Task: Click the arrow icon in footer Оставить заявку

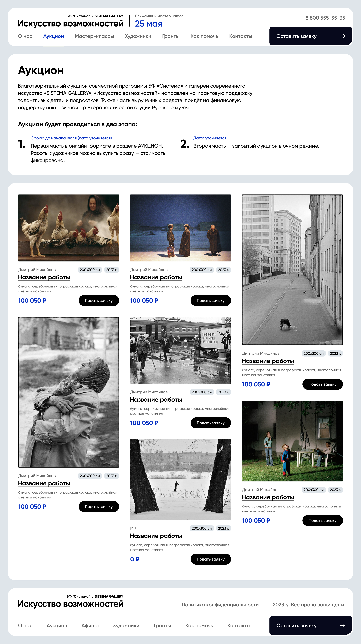Action: [x=343, y=625]
